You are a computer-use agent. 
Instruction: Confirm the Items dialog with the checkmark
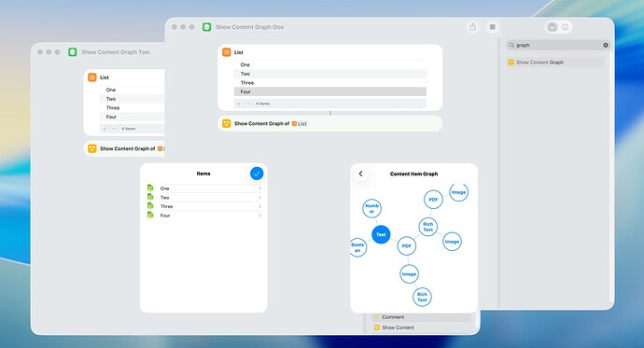(x=257, y=174)
